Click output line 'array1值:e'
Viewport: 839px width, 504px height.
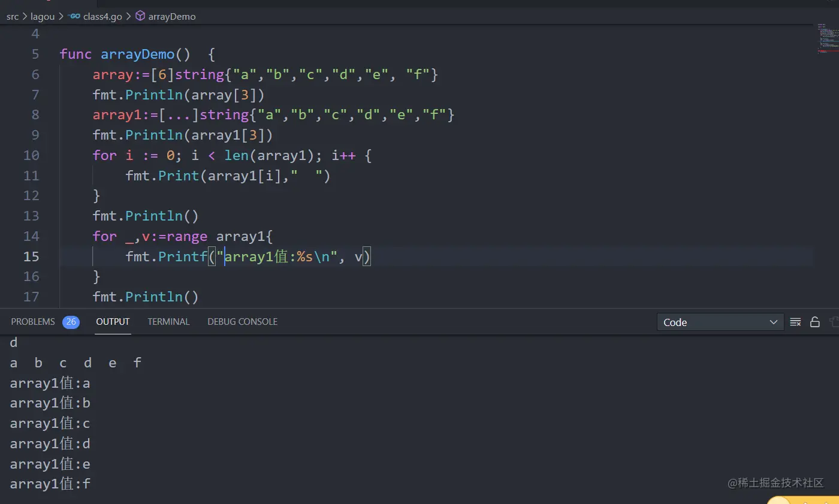[50, 464]
